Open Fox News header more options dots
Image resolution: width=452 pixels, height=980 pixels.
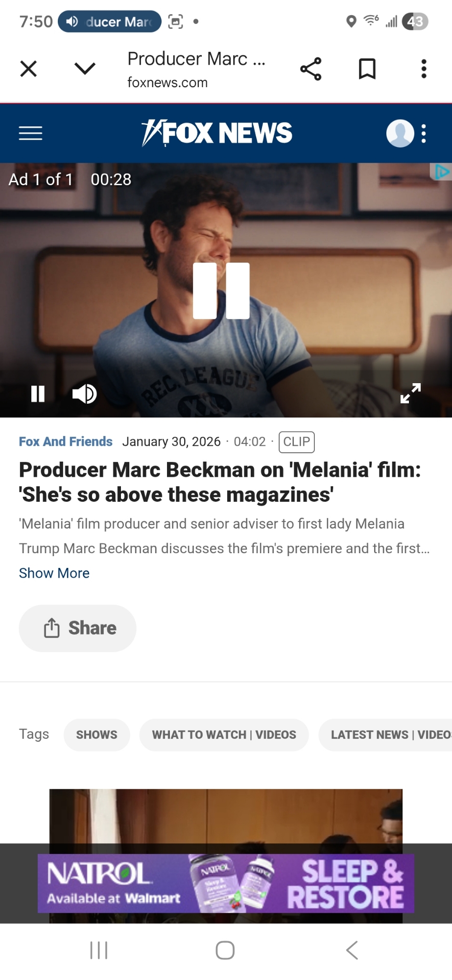[424, 133]
